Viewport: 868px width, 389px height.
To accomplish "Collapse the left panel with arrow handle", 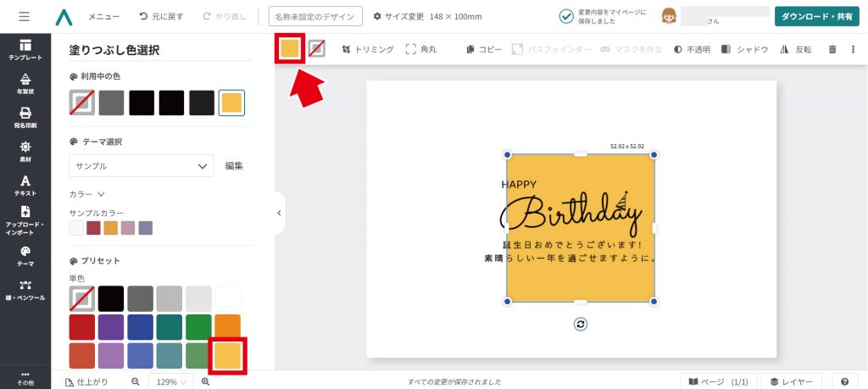I will click(279, 213).
